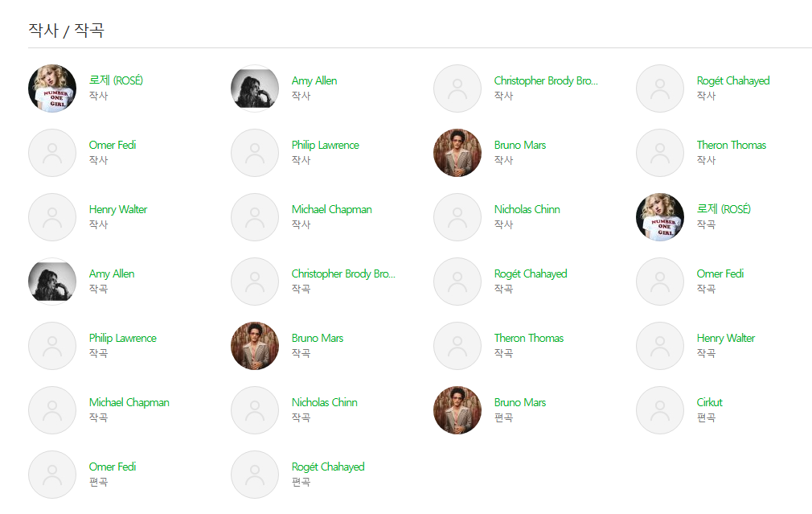Open Nicholas Chinn lyricist link
Viewport: 812px width, 514px height.
527,209
